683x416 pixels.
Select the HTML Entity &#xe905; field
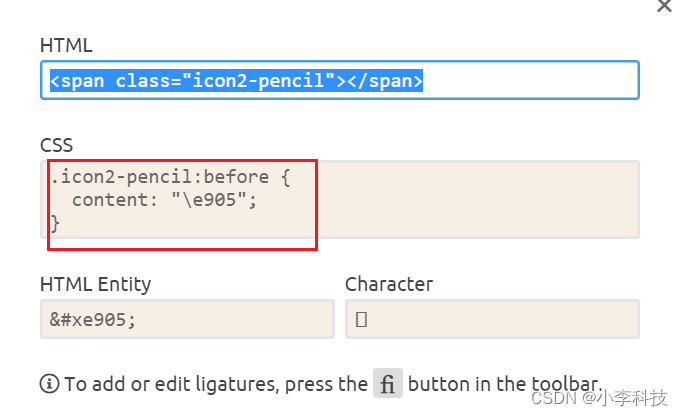click(186, 320)
